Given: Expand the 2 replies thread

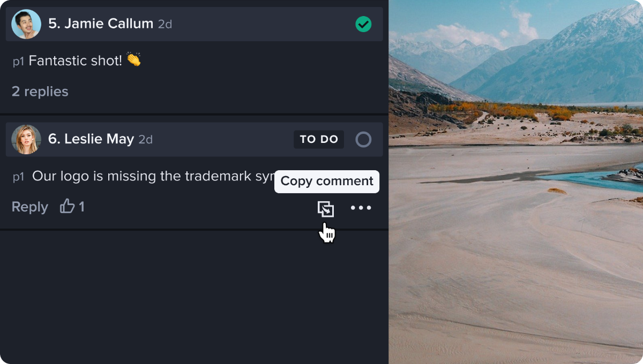Looking at the screenshot, I should pyautogui.click(x=40, y=92).
